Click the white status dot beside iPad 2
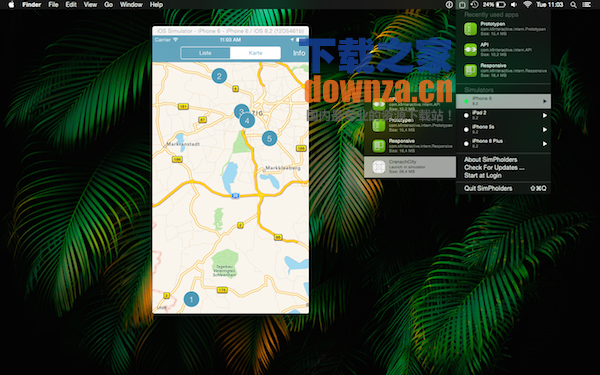The height and width of the screenshot is (375, 600). pos(466,115)
